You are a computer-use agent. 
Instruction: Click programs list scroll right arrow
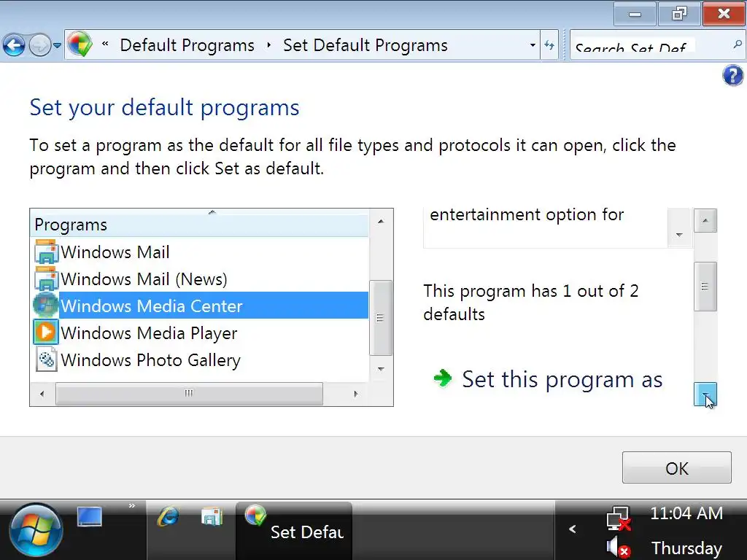tap(356, 394)
